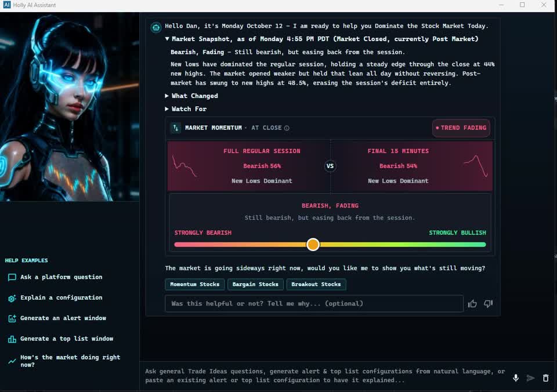Select Generate an alert window example
Viewport: 557px width, 392px height.
tap(63, 318)
